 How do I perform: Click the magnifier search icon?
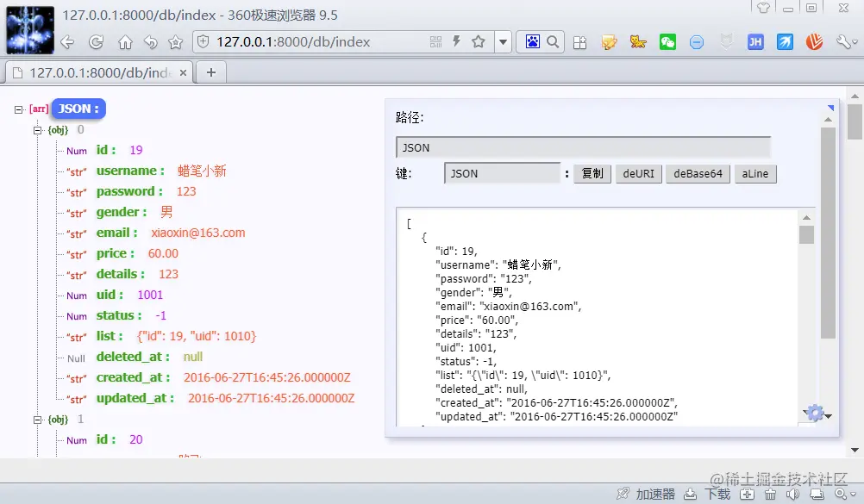(x=553, y=42)
